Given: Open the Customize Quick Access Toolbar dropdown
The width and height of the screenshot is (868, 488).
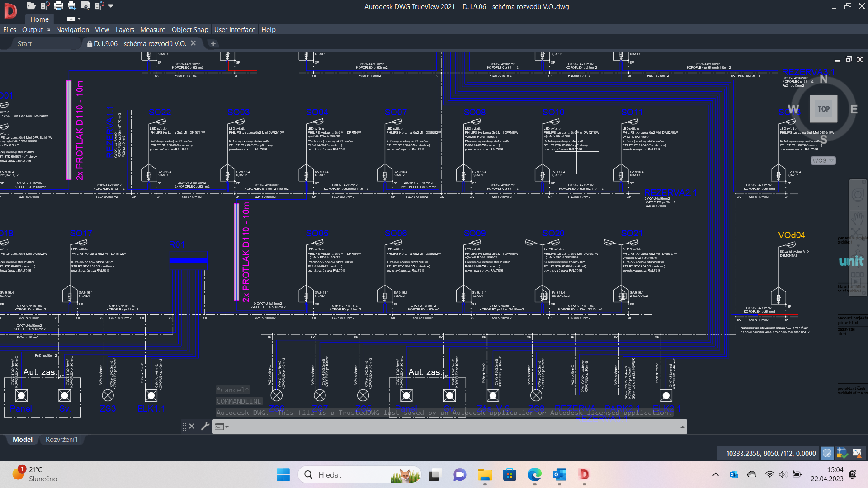Looking at the screenshot, I should (111, 6).
